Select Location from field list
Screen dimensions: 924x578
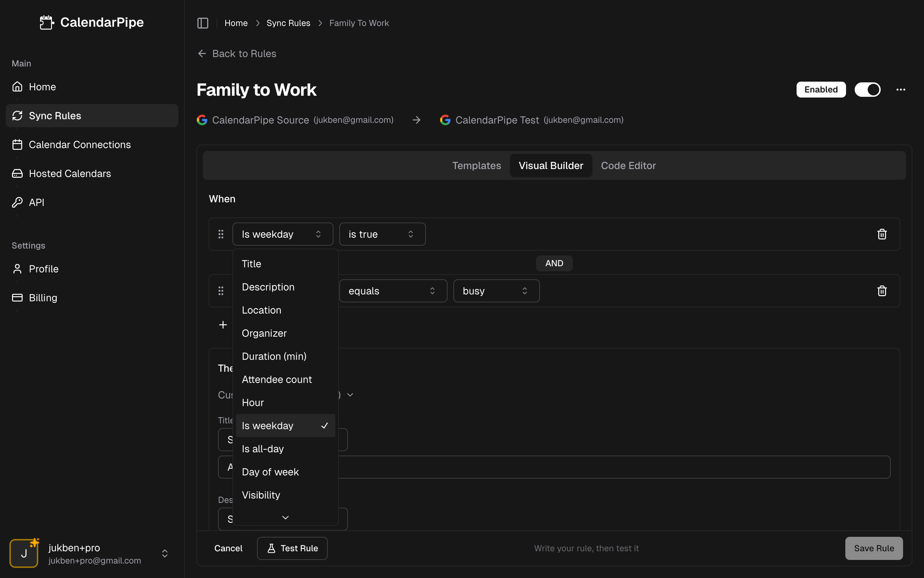285,310
